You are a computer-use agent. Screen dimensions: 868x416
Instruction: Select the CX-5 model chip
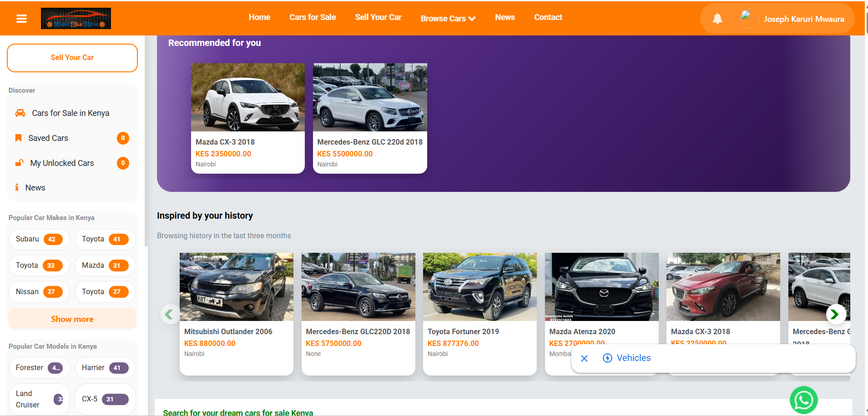click(x=105, y=399)
